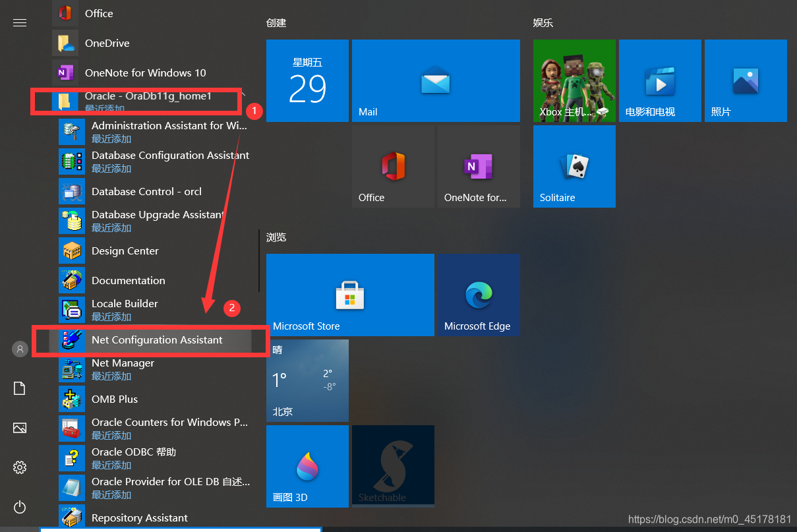The height and width of the screenshot is (532, 797).
Task: Launch Database Upgrade Assistant
Action: point(154,221)
